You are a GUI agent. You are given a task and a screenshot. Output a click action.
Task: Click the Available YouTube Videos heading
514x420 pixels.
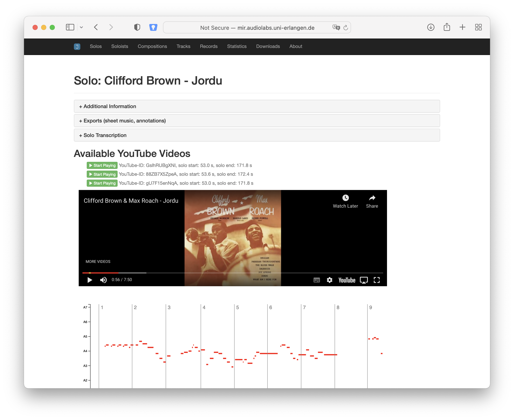coord(132,154)
